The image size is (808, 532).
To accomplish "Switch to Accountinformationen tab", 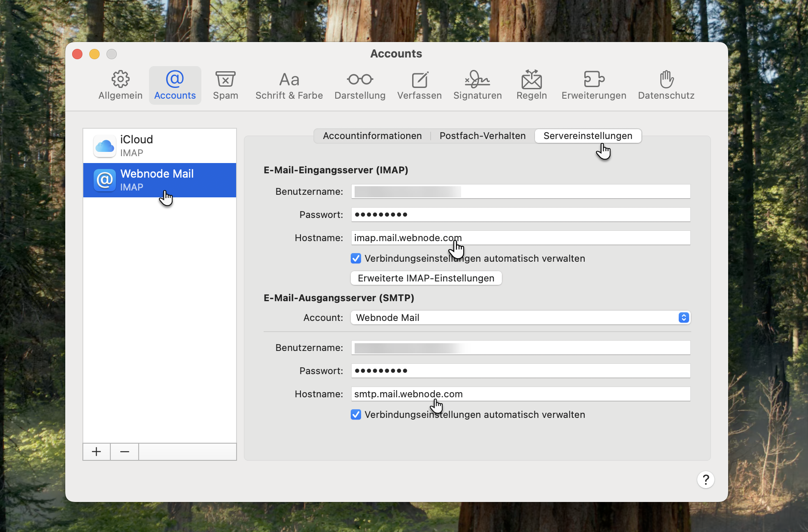I will (x=372, y=136).
